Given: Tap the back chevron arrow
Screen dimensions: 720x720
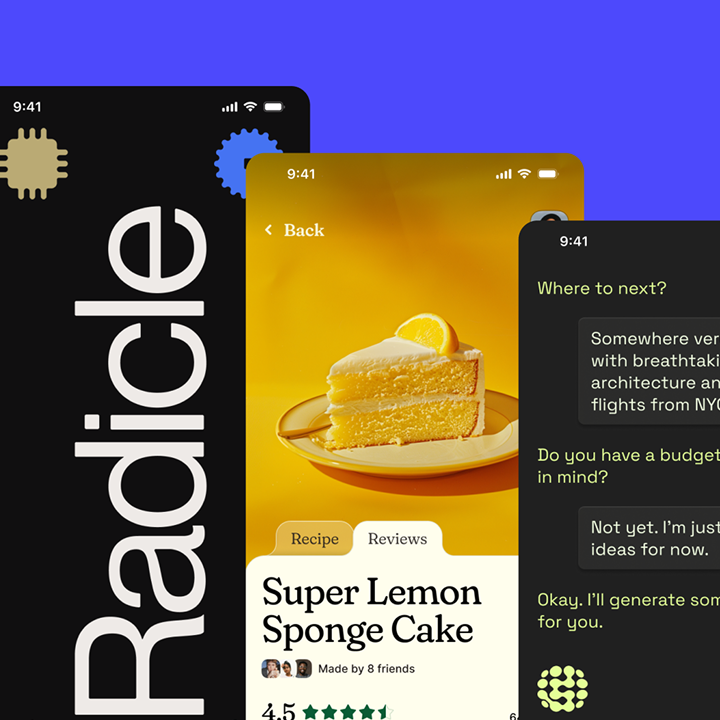Looking at the screenshot, I should 269,230.
